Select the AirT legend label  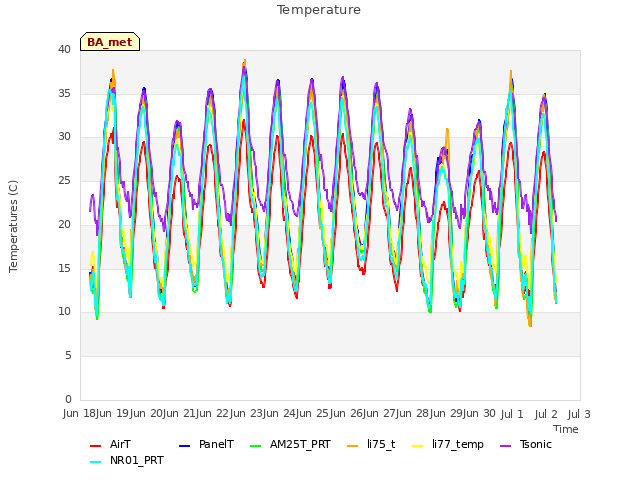coord(120,444)
